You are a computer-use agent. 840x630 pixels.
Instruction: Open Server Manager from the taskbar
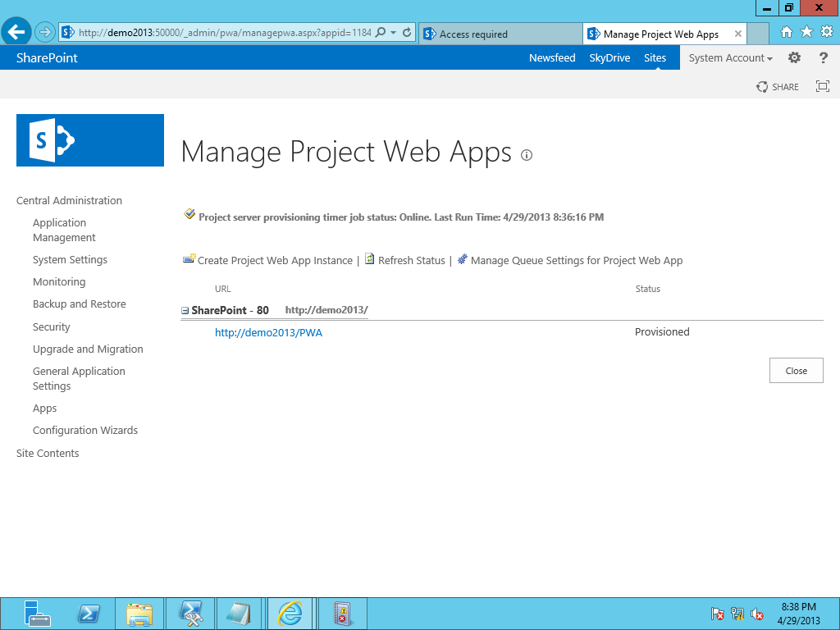click(x=38, y=614)
